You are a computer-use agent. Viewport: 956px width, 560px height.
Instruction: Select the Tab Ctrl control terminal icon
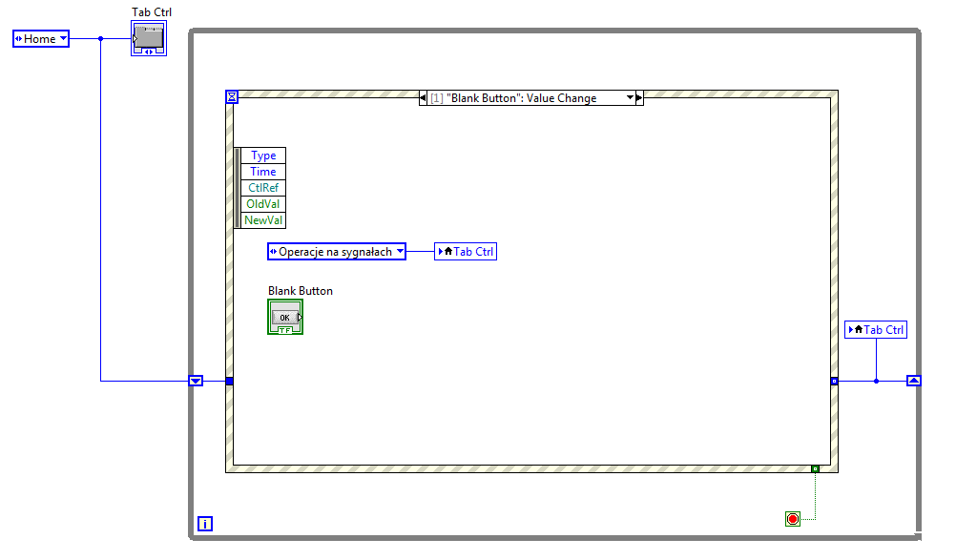(x=149, y=38)
